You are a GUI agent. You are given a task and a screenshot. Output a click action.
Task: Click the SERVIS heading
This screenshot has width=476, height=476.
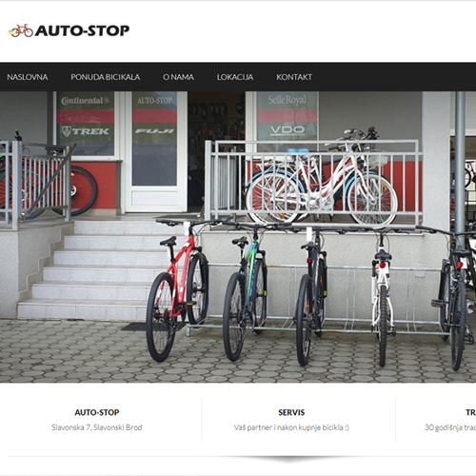tap(291, 412)
